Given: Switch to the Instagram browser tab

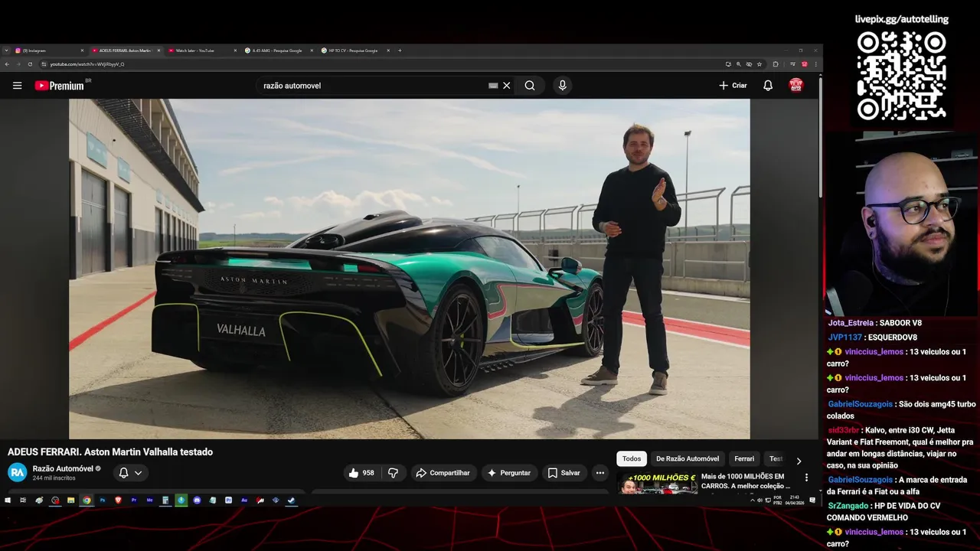Looking at the screenshot, I should [x=46, y=51].
